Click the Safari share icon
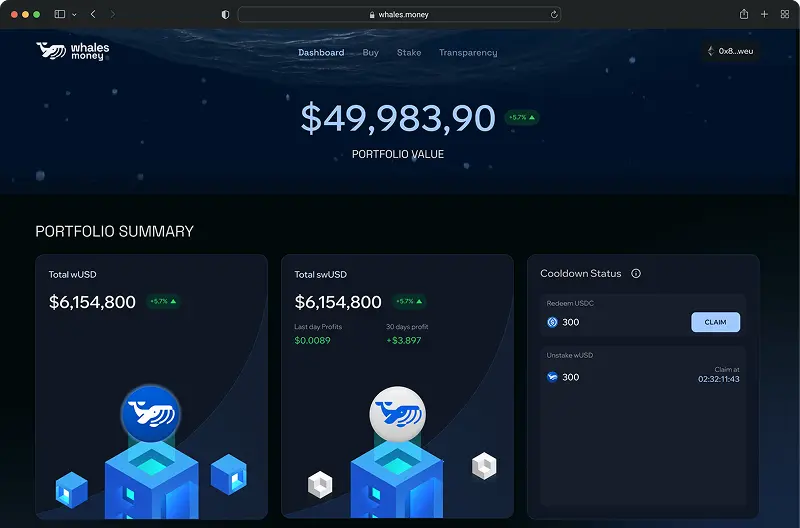Image resolution: width=800 pixels, height=528 pixels. [743, 14]
